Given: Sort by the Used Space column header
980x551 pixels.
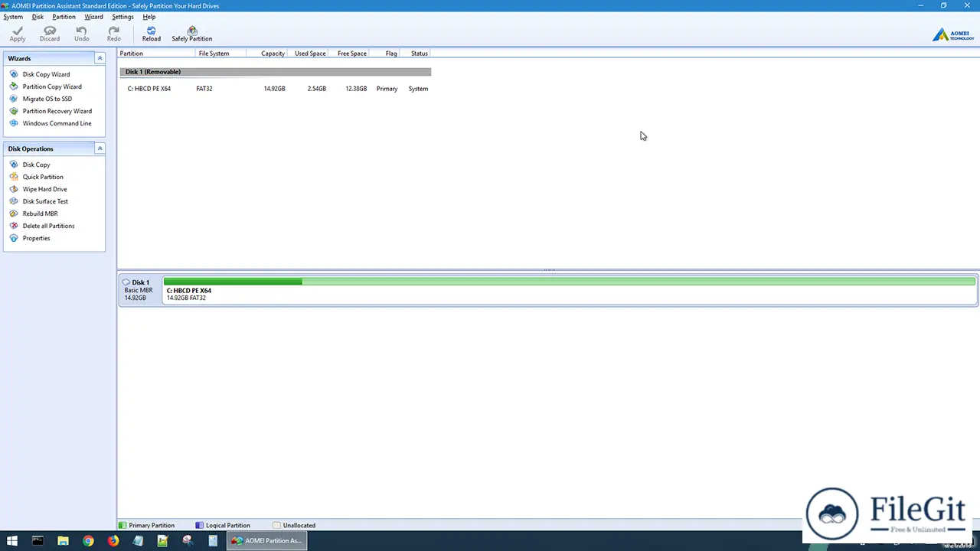Looking at the screenshot, I should pos(308,54).
